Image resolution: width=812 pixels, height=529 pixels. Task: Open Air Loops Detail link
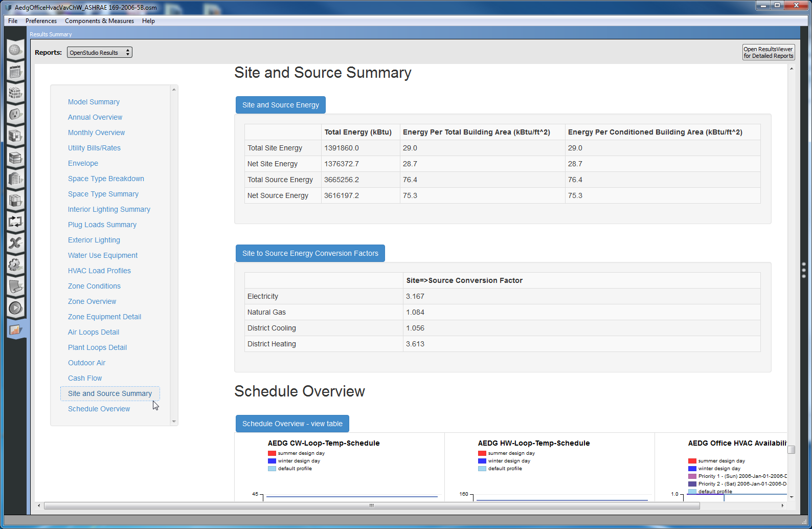pyautogui.click(x=94, y=332)
